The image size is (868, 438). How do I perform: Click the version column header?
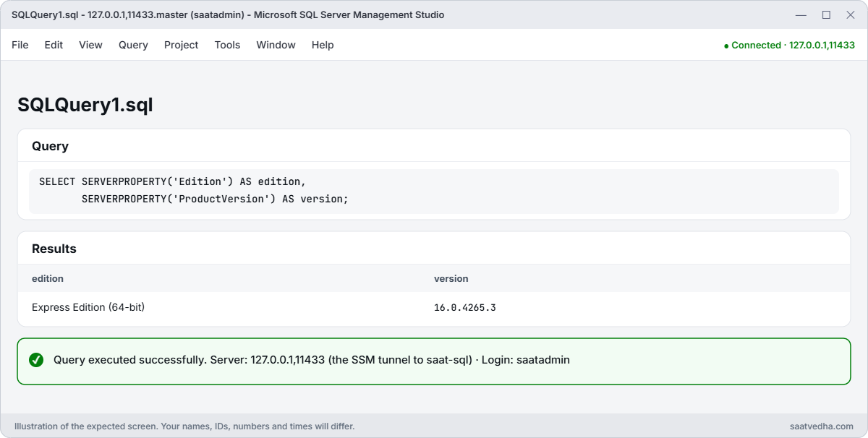(451, 278)
